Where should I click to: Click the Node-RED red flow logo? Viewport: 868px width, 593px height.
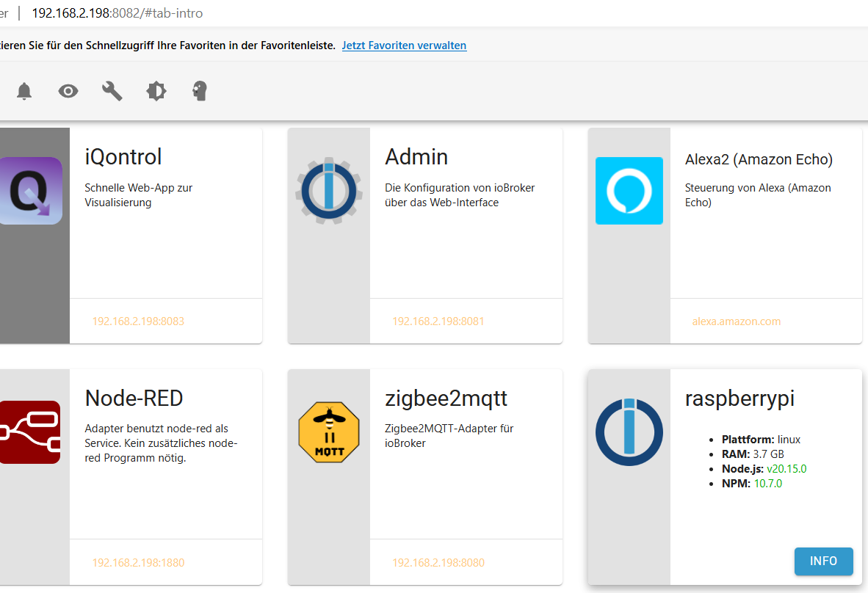click(30, 432)
